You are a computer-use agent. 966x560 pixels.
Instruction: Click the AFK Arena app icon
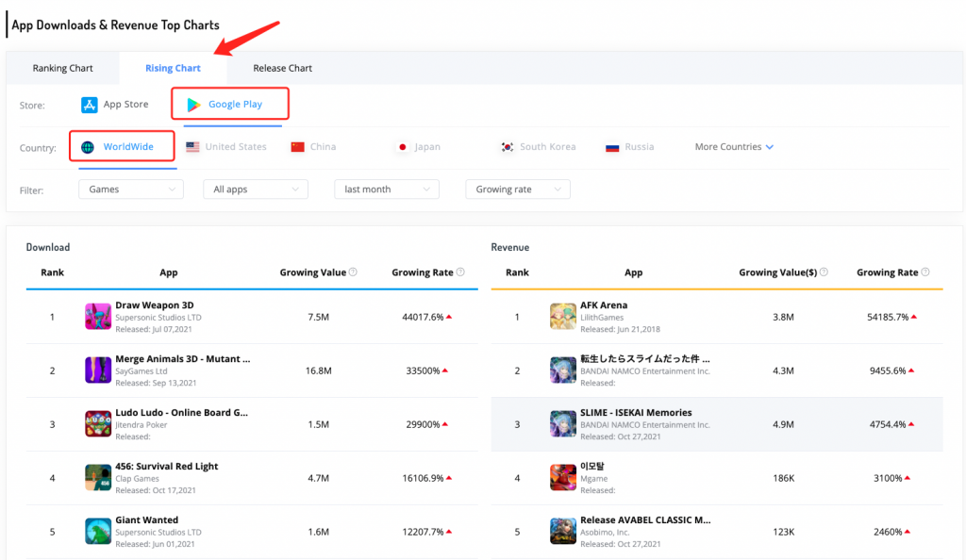tap(563, 317)
